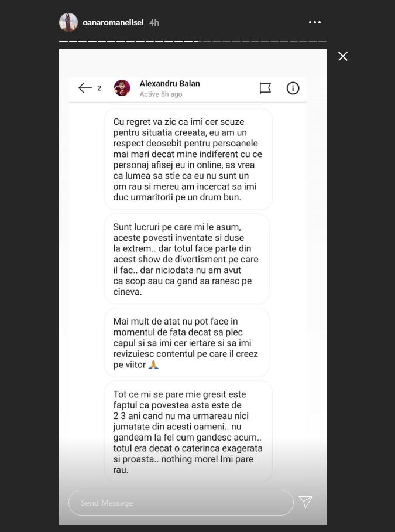Click the message starting "Sunt lucruri pe care"
Screen dimensions: 395x532
187,259
